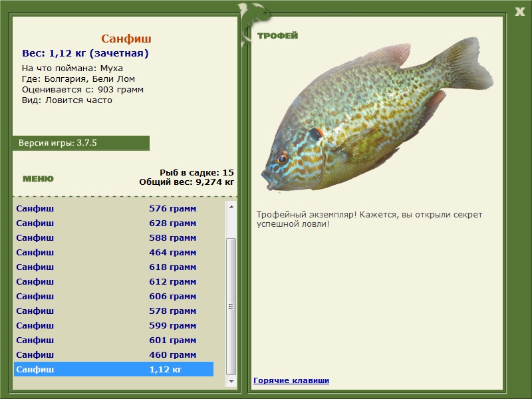Click the Общий вес: 9,274 кг text
The height and width of the screenshot is (399, 532).
click(187, 182)
